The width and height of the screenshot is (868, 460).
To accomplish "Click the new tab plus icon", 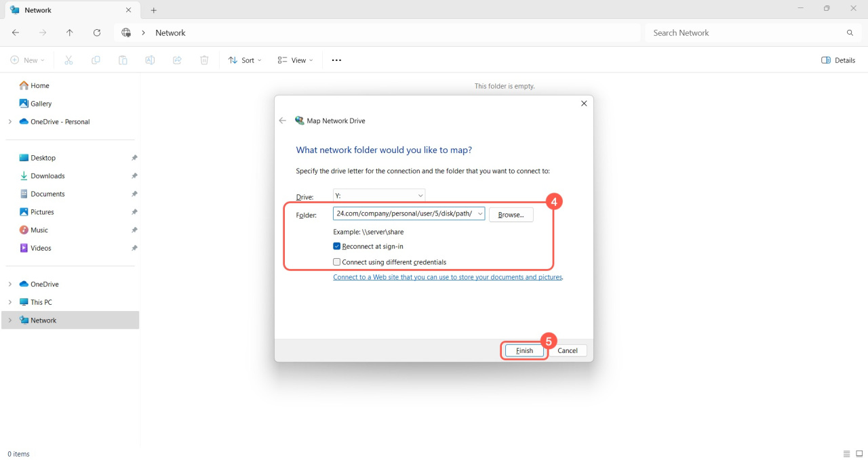I will click(x=154, y=10).
